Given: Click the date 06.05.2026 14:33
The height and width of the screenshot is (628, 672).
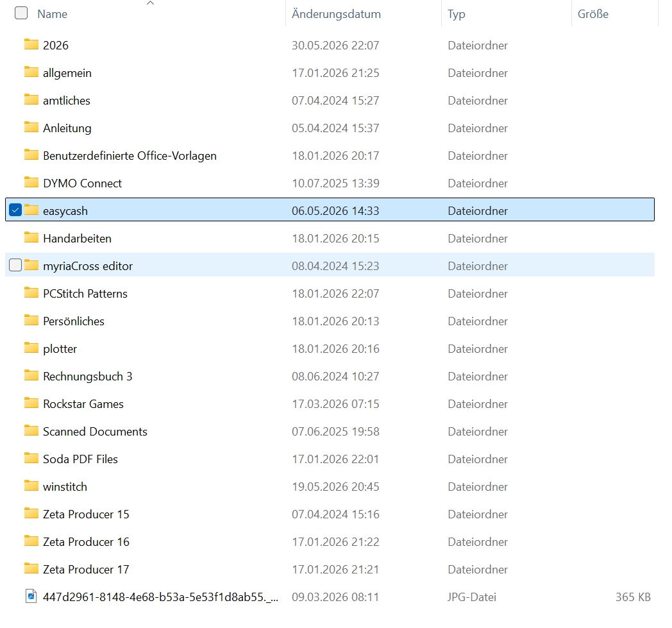Looking at the screenshot, I should (335, 211).
